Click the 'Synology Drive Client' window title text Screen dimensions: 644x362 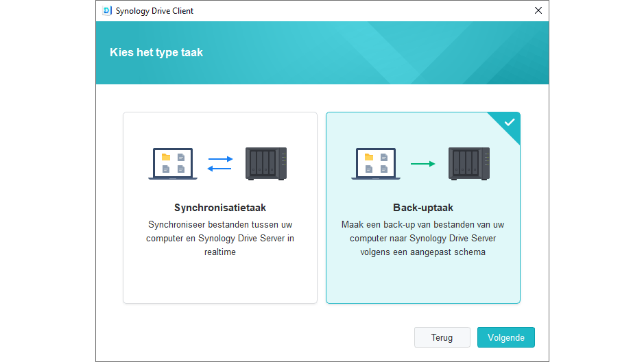154,11
